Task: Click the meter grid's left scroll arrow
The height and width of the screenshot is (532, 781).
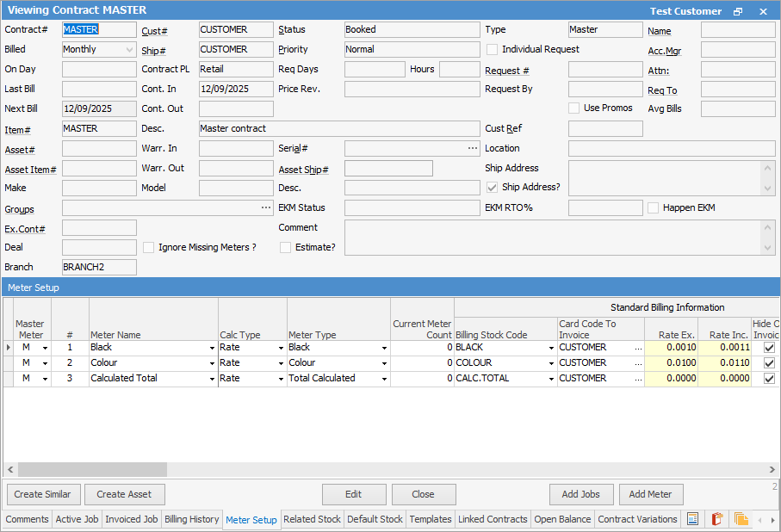Action: tap(10, 469)
